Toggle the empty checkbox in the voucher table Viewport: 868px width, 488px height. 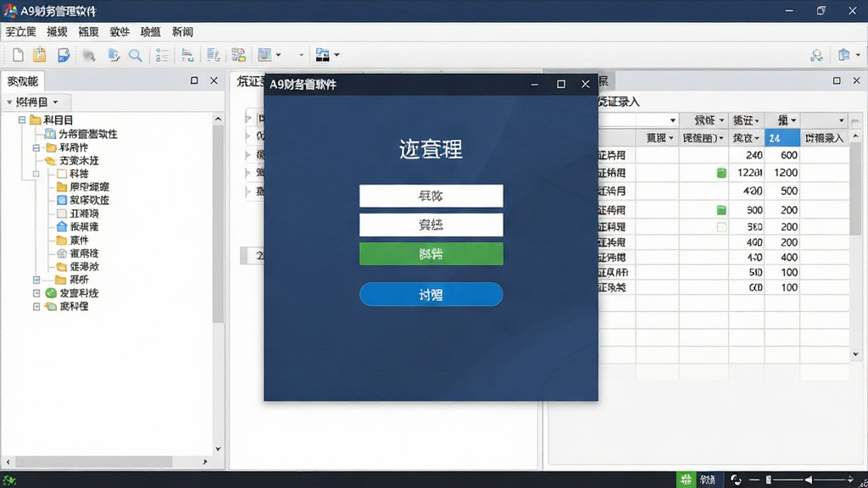(721, 227)
